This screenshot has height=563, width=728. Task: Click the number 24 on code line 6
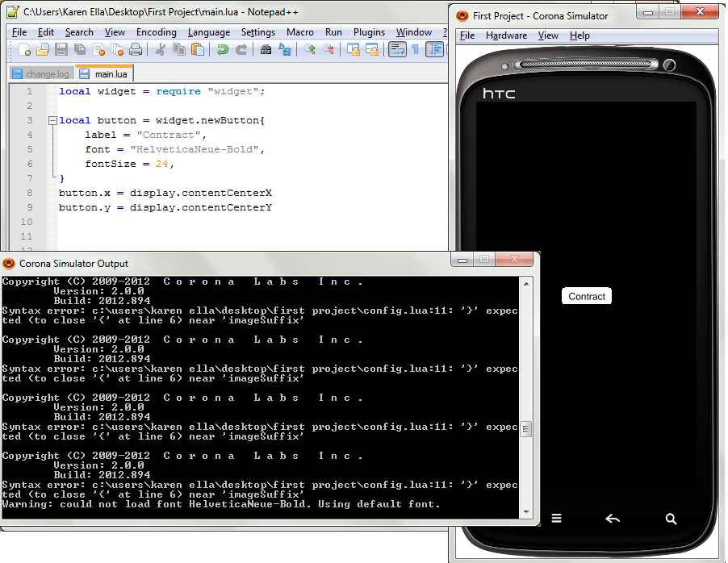(x=162, y=164)
